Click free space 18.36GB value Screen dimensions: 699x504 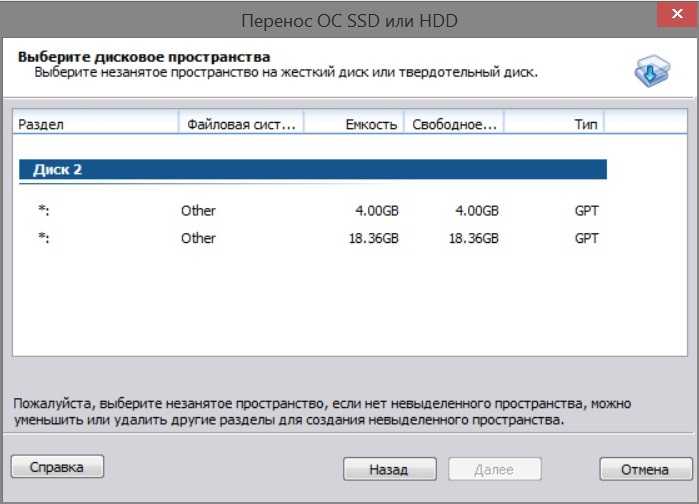tap(473, 238)
